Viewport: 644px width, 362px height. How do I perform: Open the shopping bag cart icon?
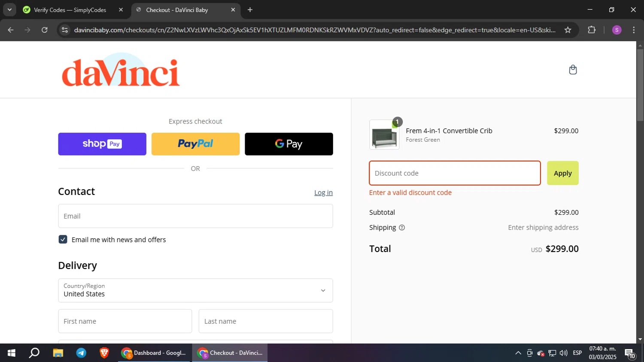(x=573, y=70)
